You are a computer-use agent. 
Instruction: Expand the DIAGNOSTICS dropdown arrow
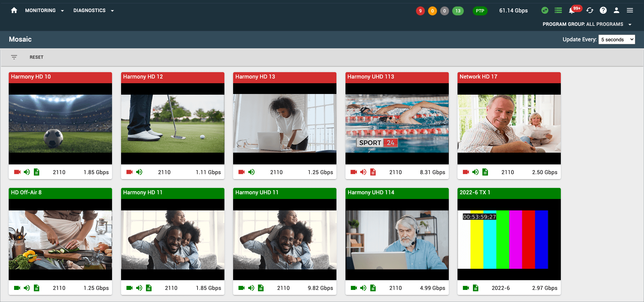pyautogui.click(x=112, y=11)
